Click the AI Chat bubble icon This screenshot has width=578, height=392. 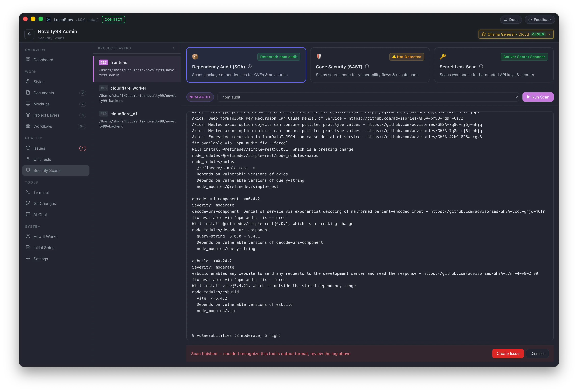point(28,214)
